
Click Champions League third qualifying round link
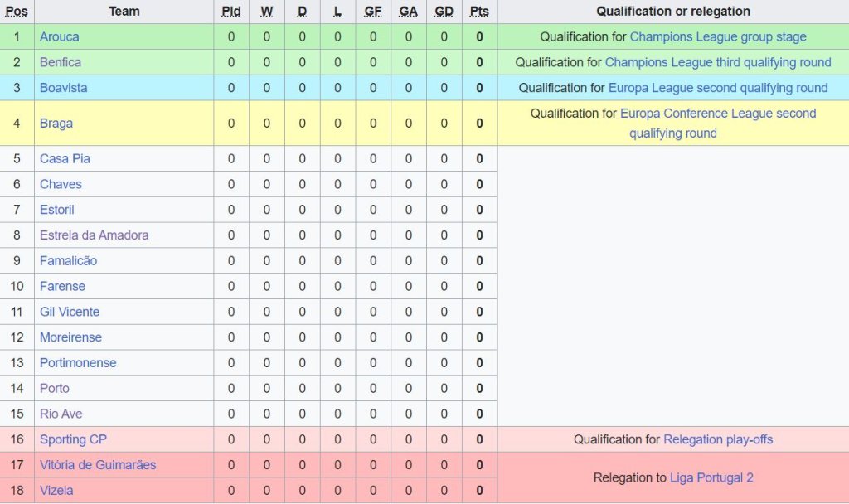718,62
